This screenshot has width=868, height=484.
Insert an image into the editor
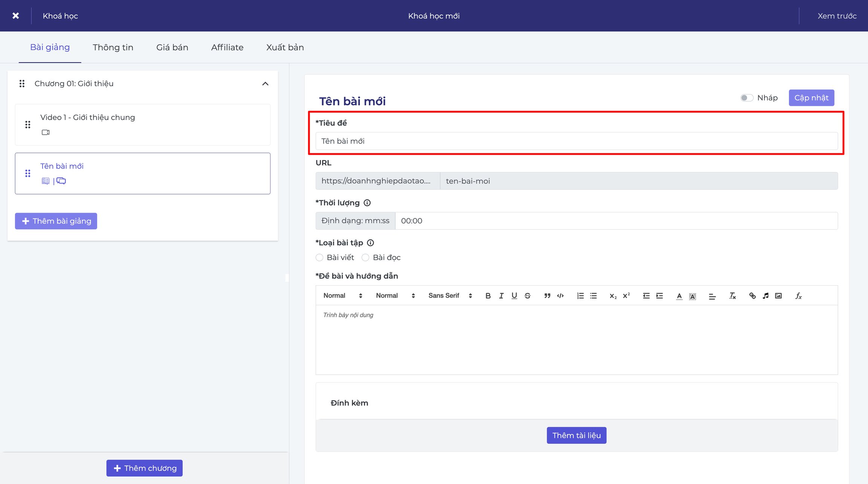pos(778,296)
